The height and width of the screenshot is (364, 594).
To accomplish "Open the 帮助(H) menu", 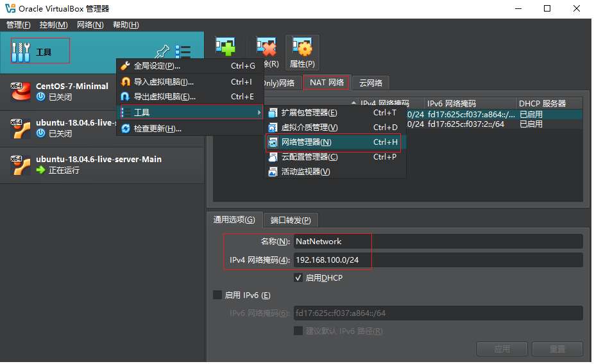I will (x=126, y=25).
